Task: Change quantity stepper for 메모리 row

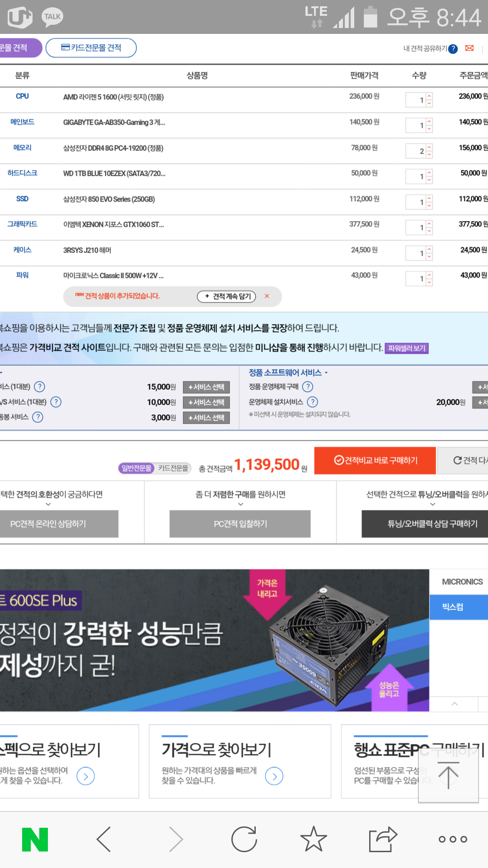Action: [x=429, y=151]
